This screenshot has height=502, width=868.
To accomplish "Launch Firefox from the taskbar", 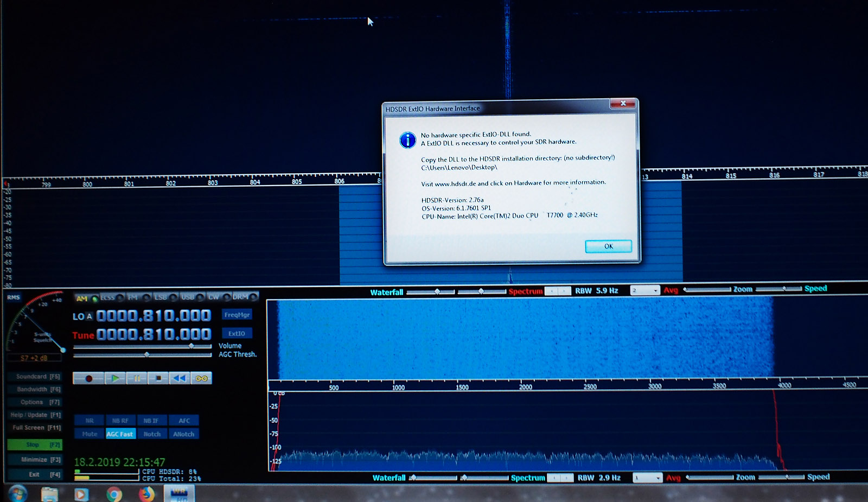I will coord(146,494).
